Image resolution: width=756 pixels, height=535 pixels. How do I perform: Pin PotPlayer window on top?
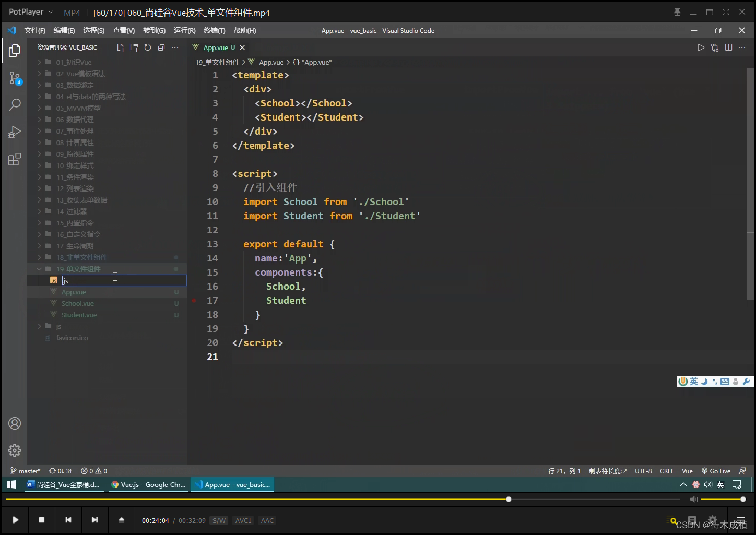[x=677, y=12]
